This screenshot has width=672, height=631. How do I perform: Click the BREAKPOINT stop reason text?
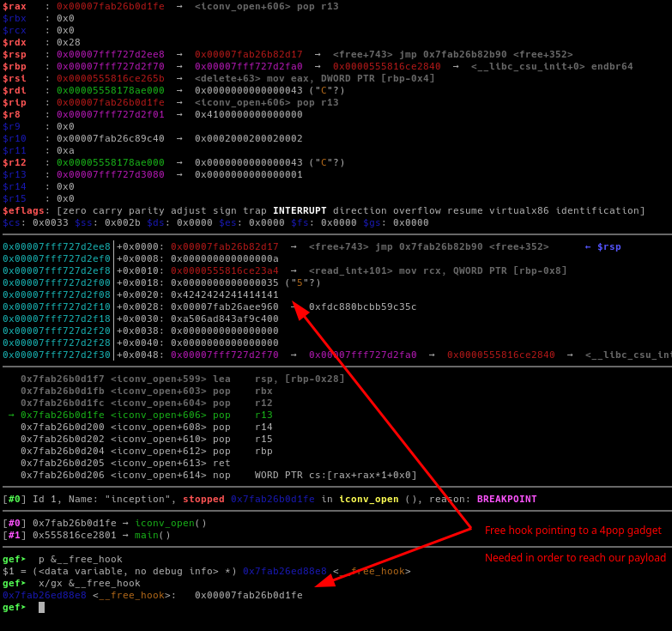(506, 499)
